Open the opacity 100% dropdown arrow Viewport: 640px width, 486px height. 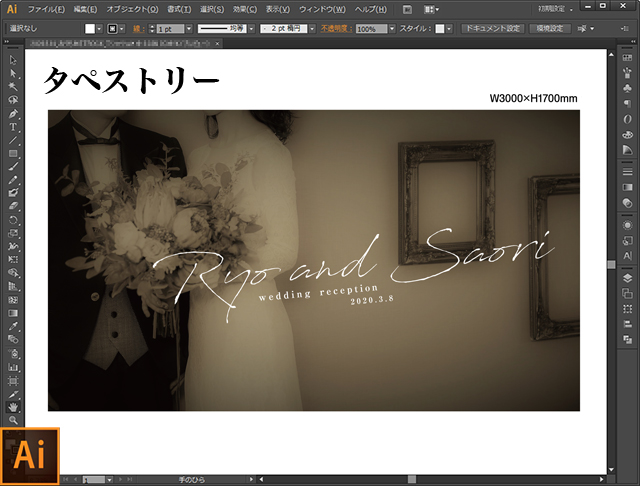392,29
